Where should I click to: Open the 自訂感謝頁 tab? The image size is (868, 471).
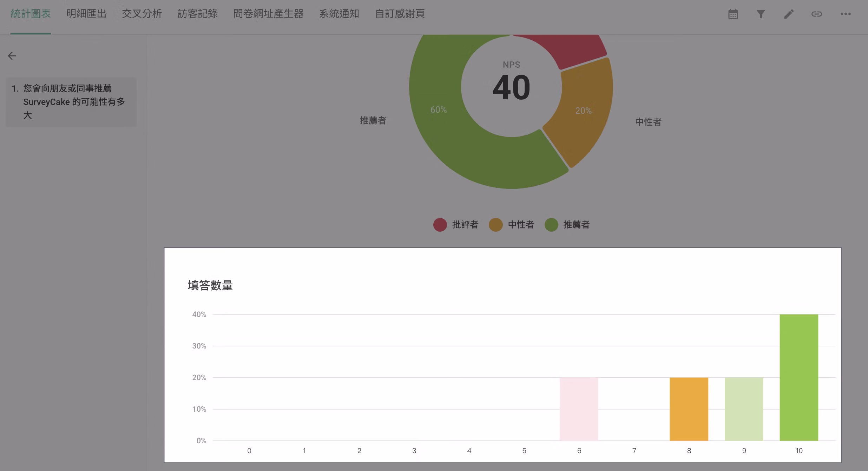tap(400, 14)
